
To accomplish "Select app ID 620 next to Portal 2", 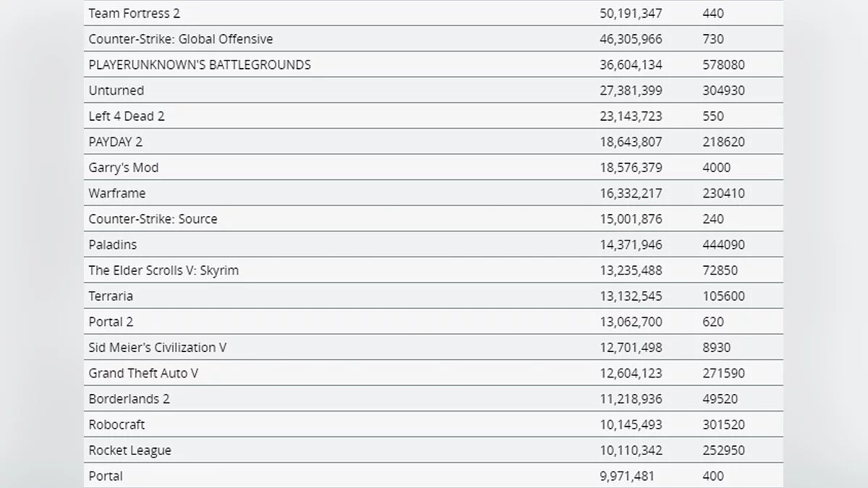I will pyautogui.click(x=713, y=322).
